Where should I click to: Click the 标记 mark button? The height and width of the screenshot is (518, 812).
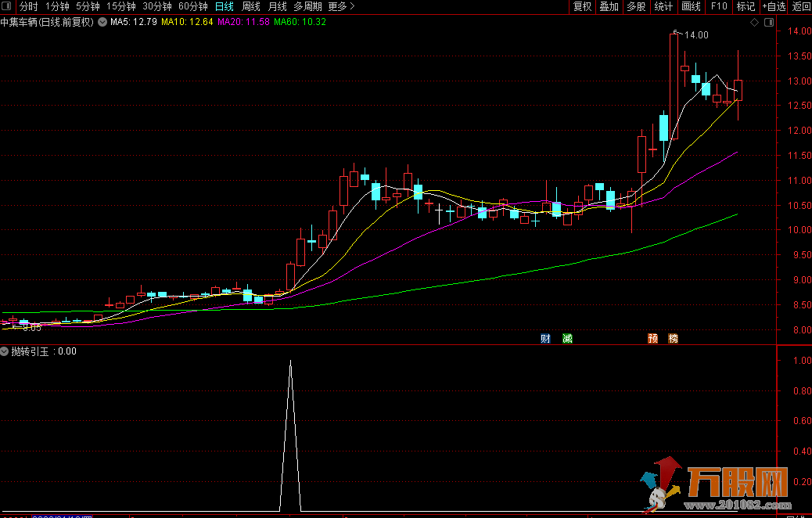click(746, 6)
